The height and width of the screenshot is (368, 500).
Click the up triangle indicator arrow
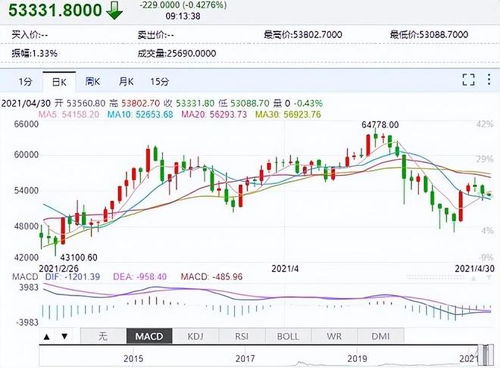coord(47,337)
